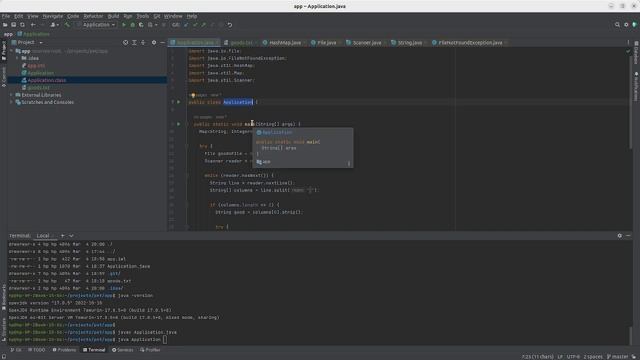
Task: Open the View menu
Action: 33,16
